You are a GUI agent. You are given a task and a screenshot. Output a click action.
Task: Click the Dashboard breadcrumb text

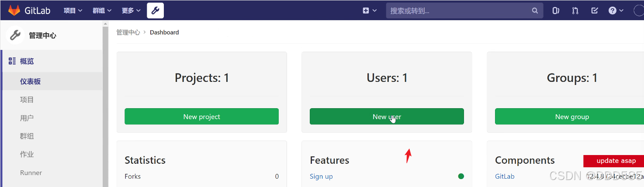164,32
